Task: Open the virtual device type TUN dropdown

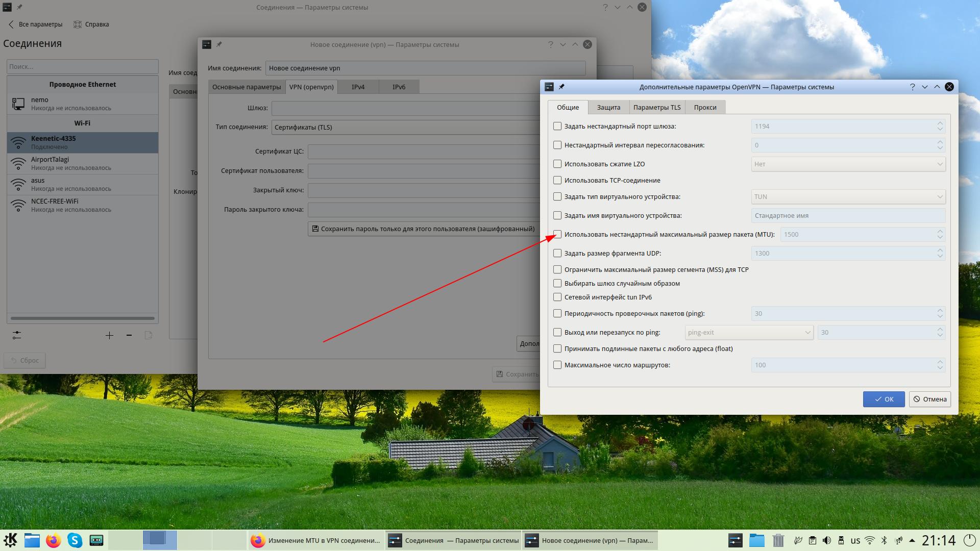Action: tap(848, 196)
